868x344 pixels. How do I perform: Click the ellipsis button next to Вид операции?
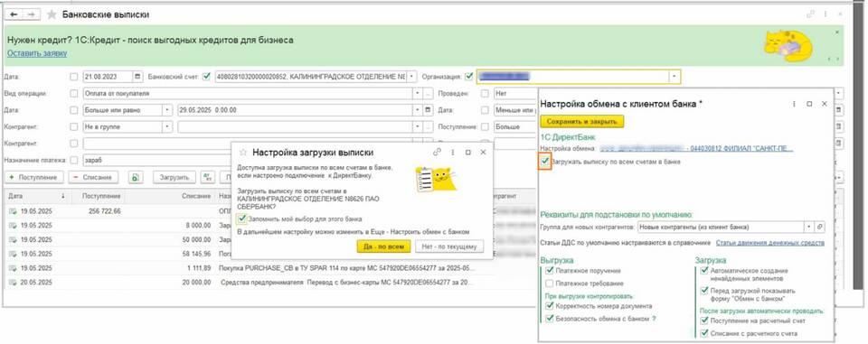click(428, 94)
